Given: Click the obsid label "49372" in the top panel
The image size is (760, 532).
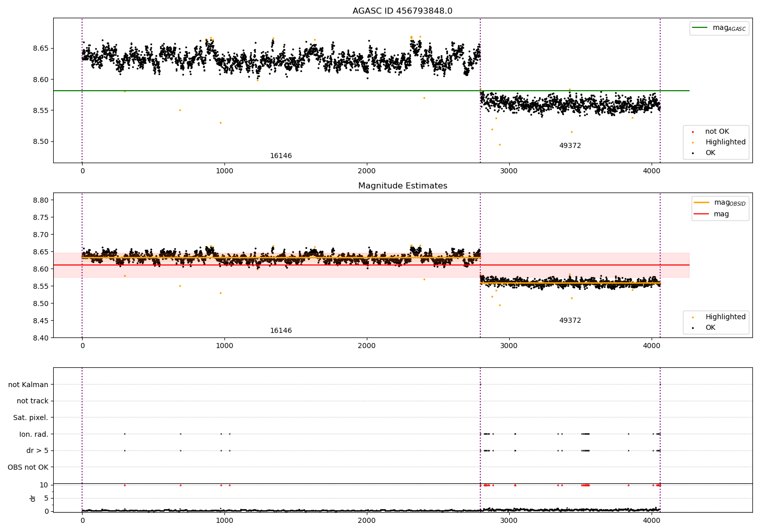Looking at the screenshot, I should click(x=570, y=146).
